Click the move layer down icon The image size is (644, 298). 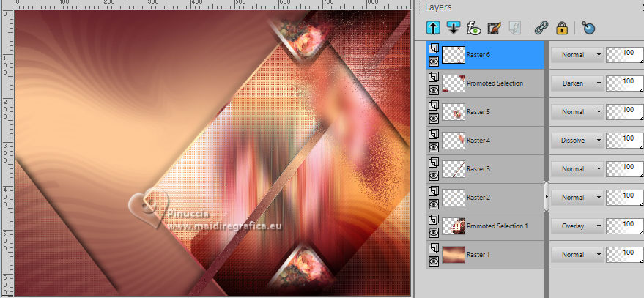454,28
